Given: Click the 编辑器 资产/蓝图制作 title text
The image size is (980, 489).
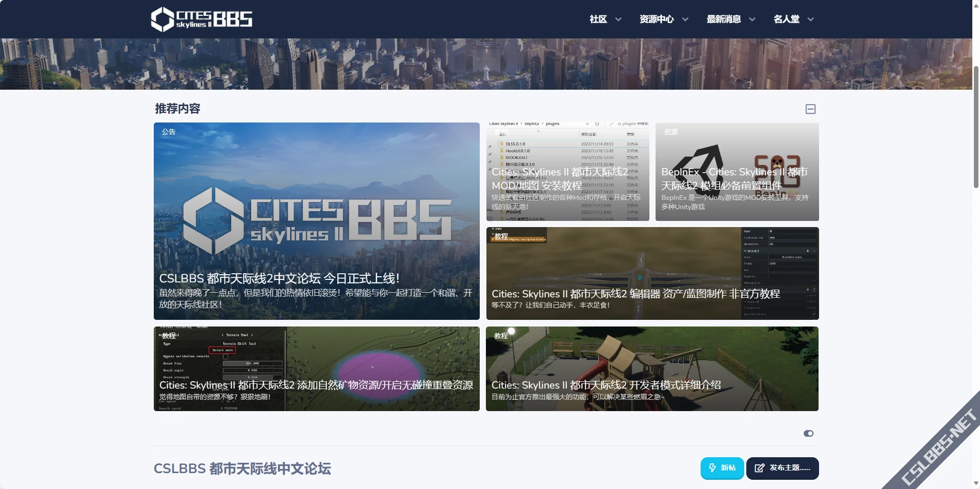Looking at the screenshot, I should [x=636, y=294].
